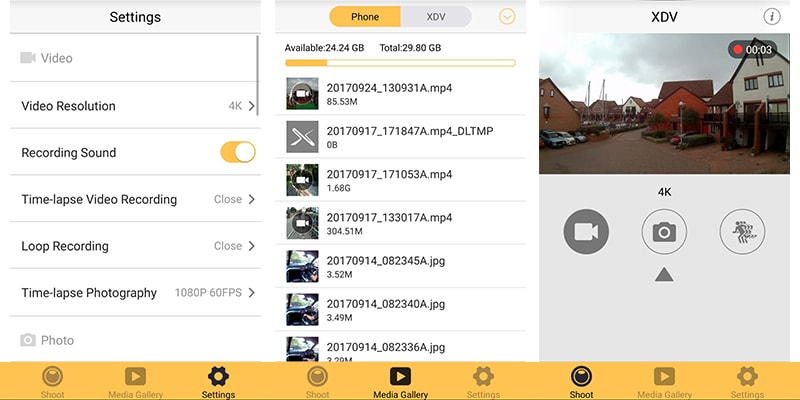Open thumbnail of 20170917_171053A.mp4
800x400 pixels.
tap(302, 180)
